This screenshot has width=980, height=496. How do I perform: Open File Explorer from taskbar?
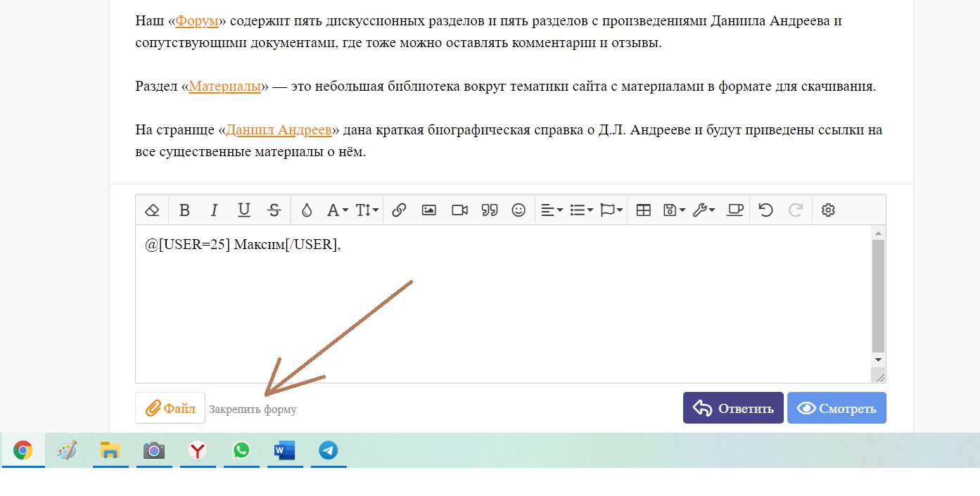pos(110,450)
